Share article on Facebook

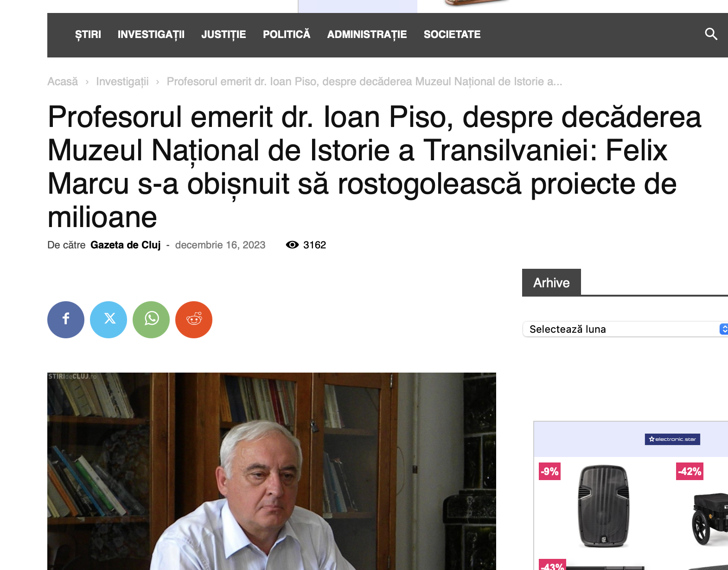click(x=66, y=320)
